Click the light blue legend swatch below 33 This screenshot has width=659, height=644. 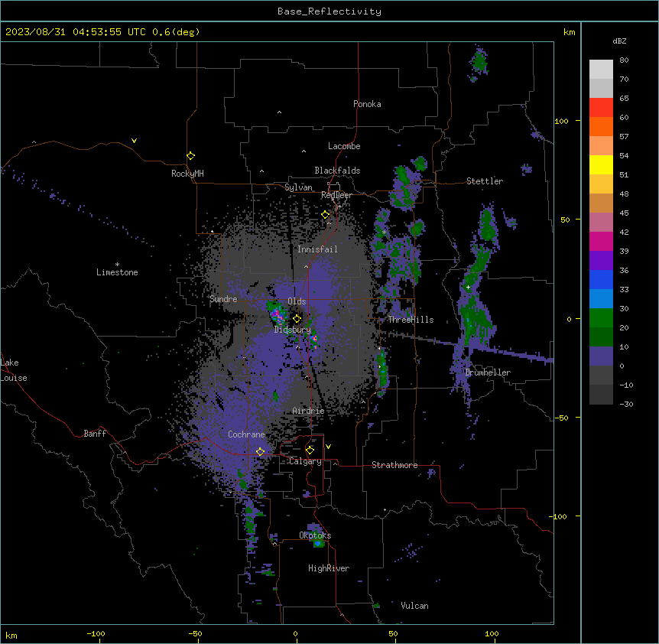[601, 299]
